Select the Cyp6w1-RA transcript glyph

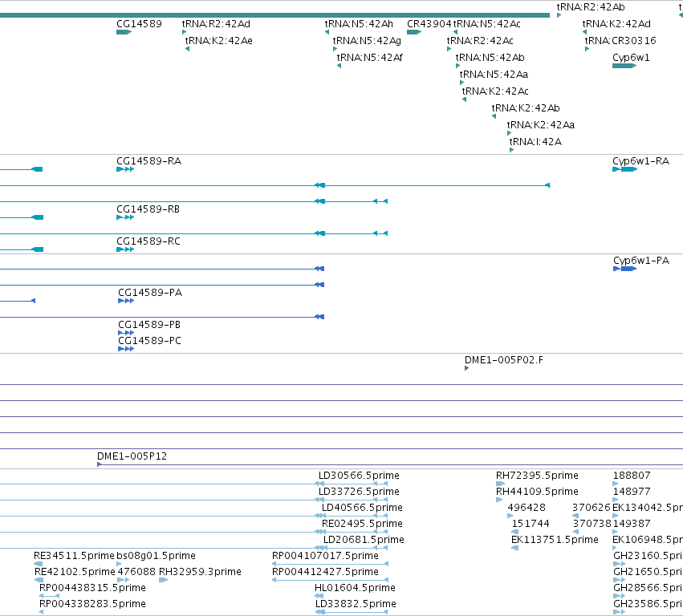tap(625, 169)
